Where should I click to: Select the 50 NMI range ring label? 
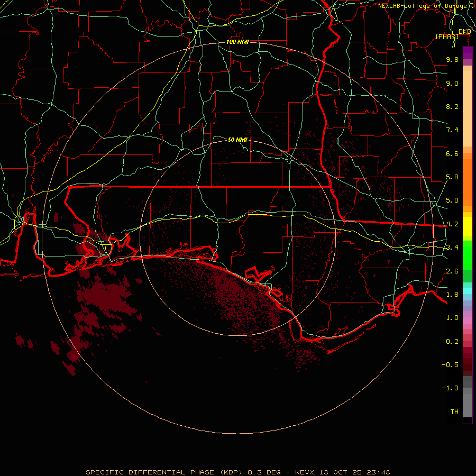[237, 140]
